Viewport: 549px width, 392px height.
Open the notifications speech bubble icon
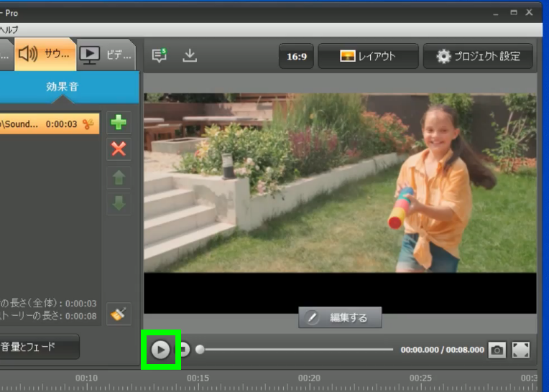[160, 56]
